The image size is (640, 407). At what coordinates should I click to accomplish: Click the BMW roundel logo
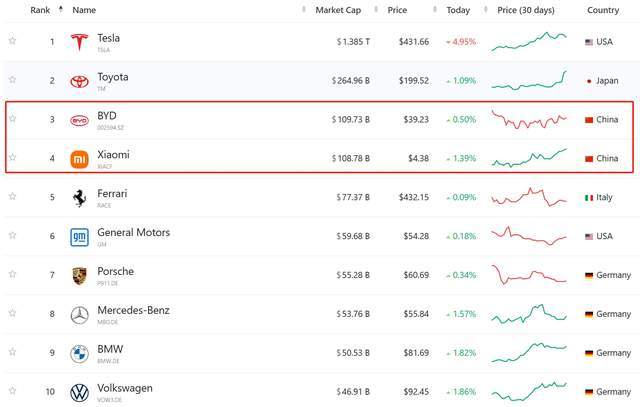[79, 354]
